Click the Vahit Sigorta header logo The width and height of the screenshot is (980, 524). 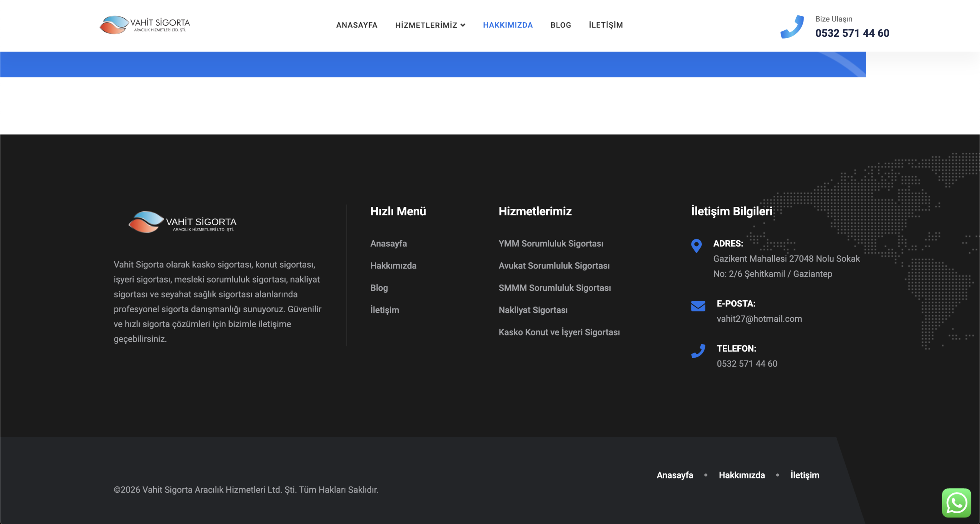pos(145,25)
